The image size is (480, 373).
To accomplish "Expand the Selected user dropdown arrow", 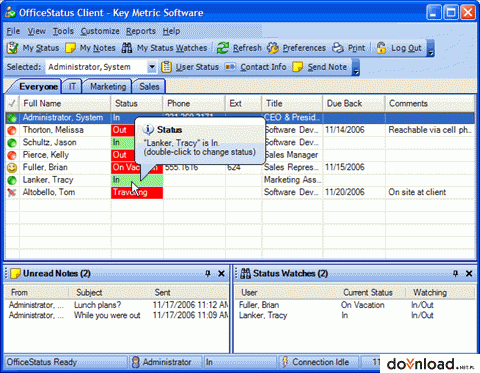I will point(152,67).
